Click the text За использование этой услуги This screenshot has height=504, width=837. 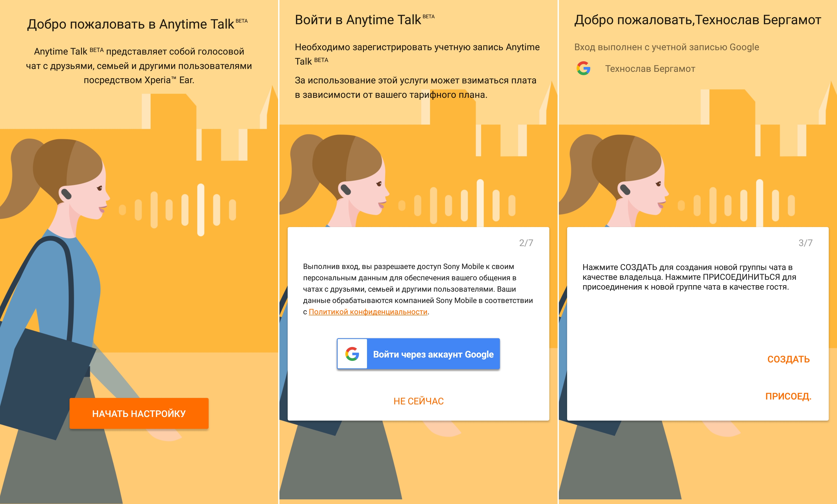click(x=415, y=88)
